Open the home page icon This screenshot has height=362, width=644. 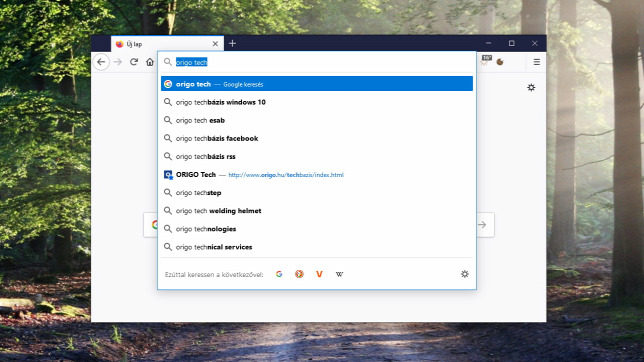pyautogui.click(x=150, y=62)
